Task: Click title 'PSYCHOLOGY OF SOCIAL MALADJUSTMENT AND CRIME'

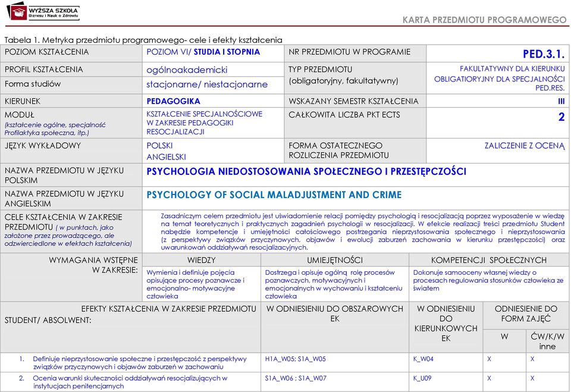Action: (274, 195)
